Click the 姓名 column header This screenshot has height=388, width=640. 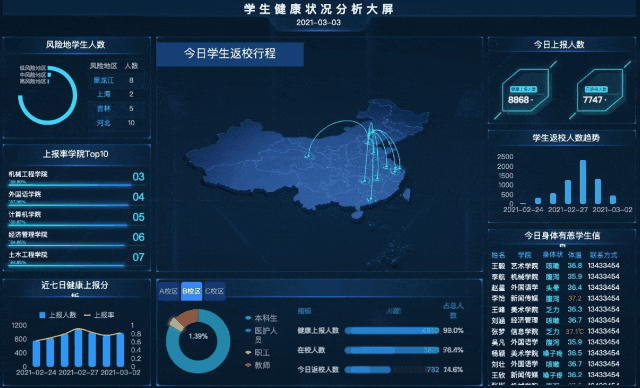tap(498, 255)
